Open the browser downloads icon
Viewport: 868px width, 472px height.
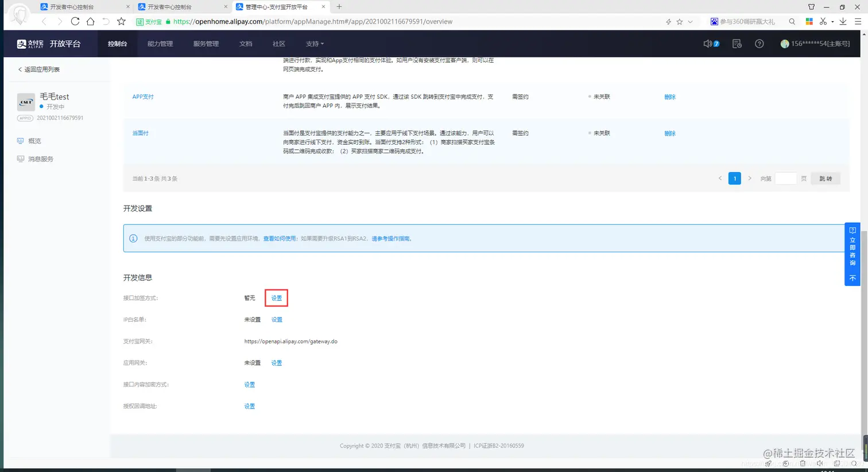tap(843, 22)
